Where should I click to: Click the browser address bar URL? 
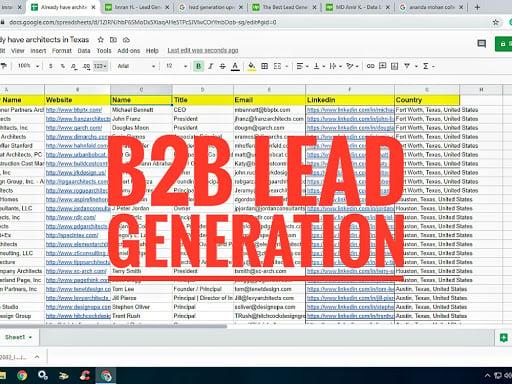pyautogui.click(x=143, y=22)
